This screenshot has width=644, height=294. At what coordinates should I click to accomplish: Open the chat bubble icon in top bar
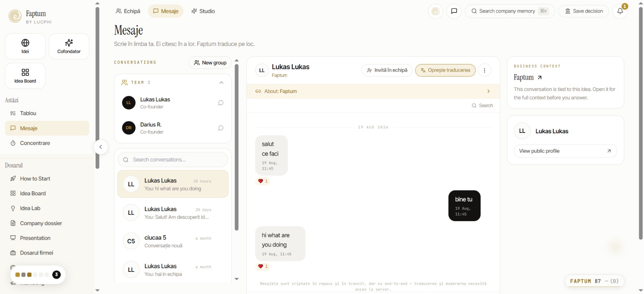coord(454,11)
